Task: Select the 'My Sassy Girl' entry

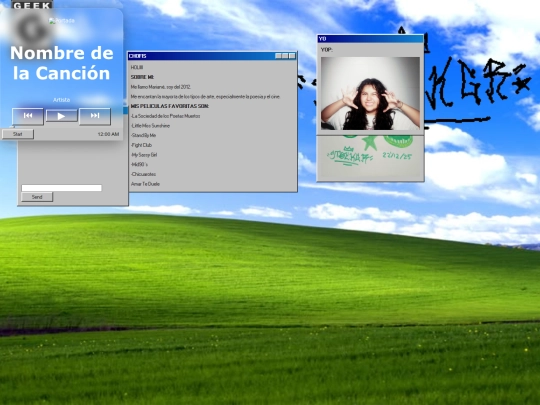Action: coord(144,155)
